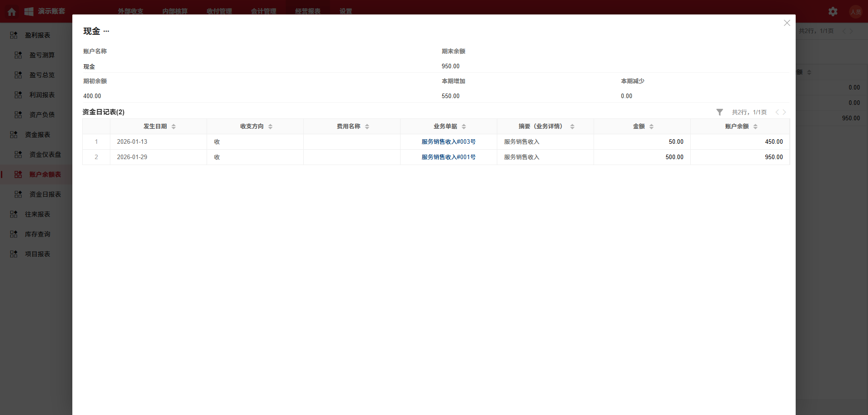Expand the more options menu beside 现金 title
This screenshot has width=868, height=415.
(107, 31)
